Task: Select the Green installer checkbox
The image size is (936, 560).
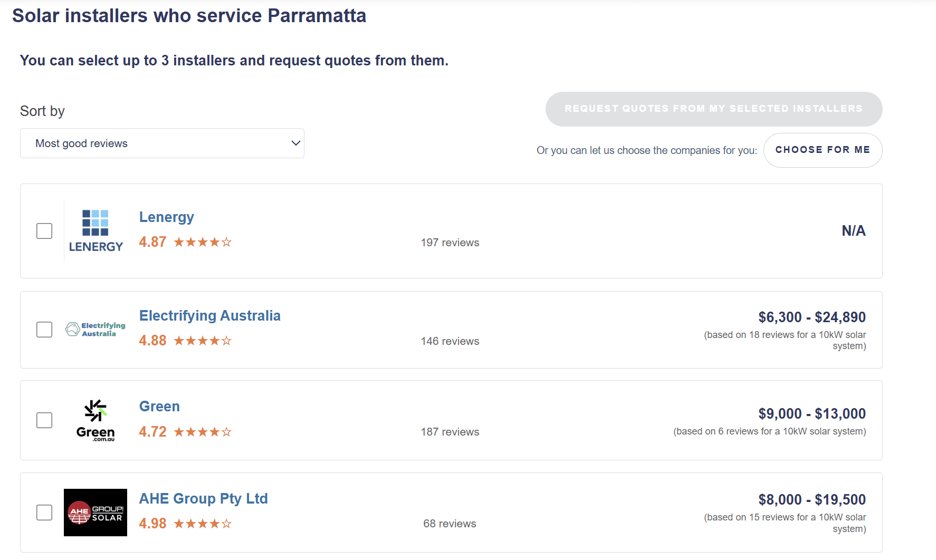Action: 44,420
